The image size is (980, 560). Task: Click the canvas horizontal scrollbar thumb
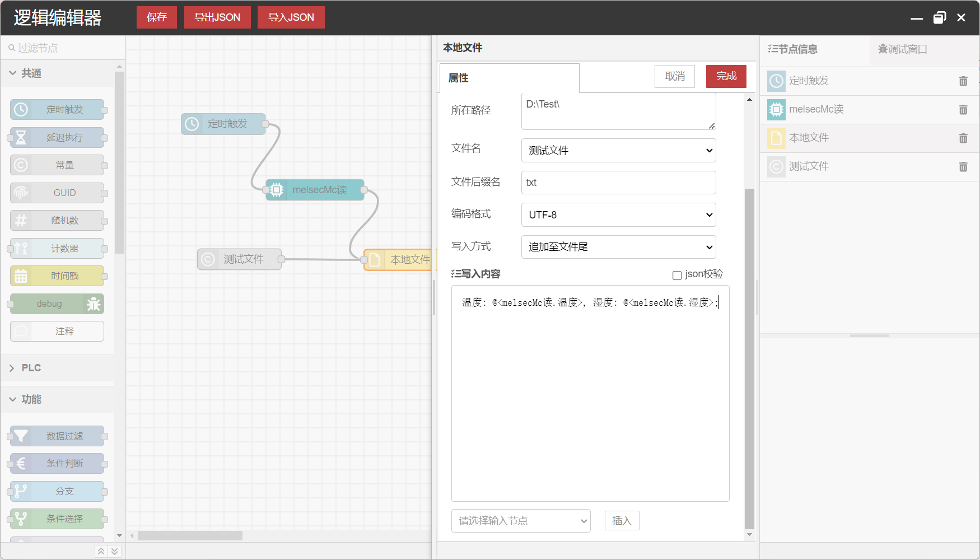(x=190, y=536)
